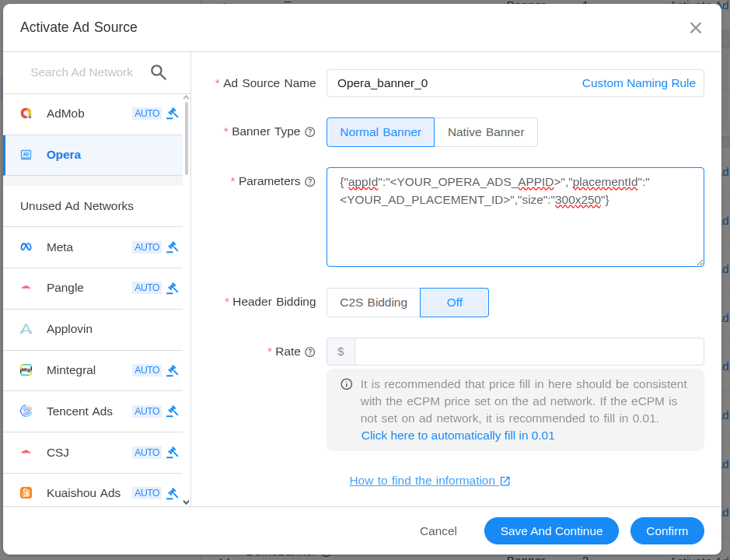
Task: Click Meta's bidding gavel icon
Action: (x=173, y=247)
